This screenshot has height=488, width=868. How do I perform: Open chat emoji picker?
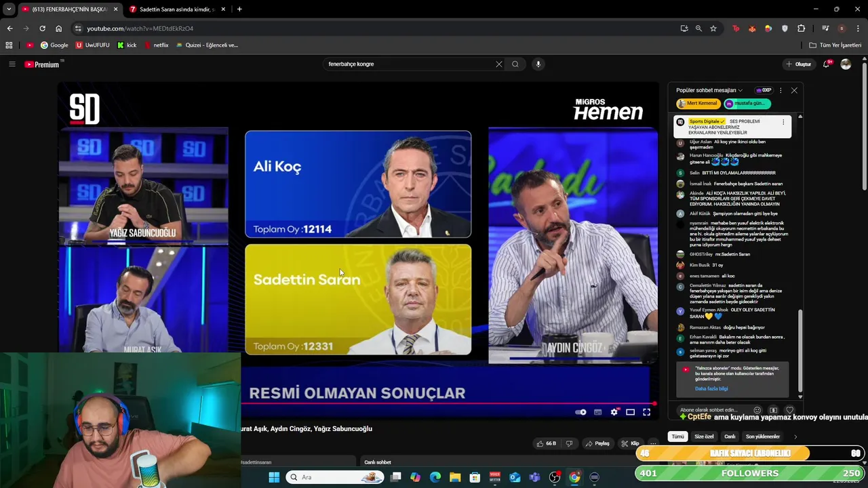click(757, 410)
